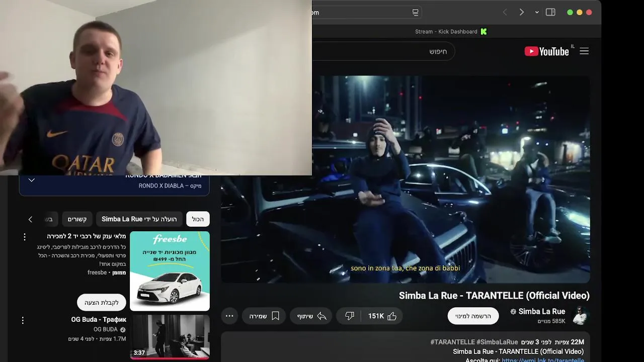
Task: Click the לקבלת הצעה ad button
Action: [102, 303]
